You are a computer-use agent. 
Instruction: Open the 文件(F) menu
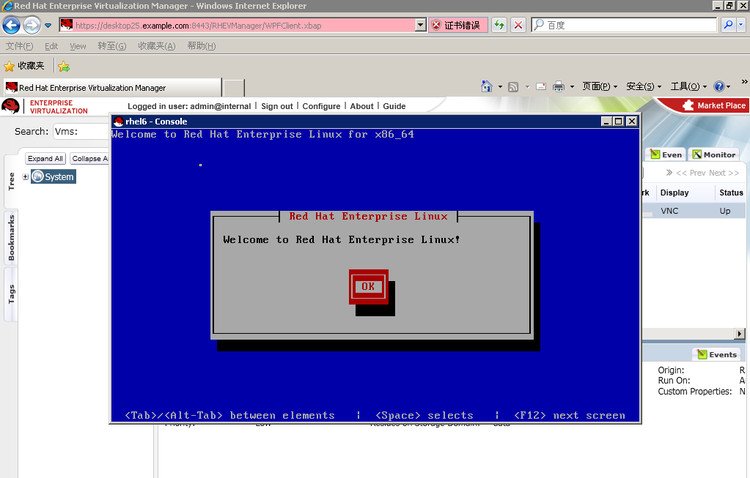(20, 46)
